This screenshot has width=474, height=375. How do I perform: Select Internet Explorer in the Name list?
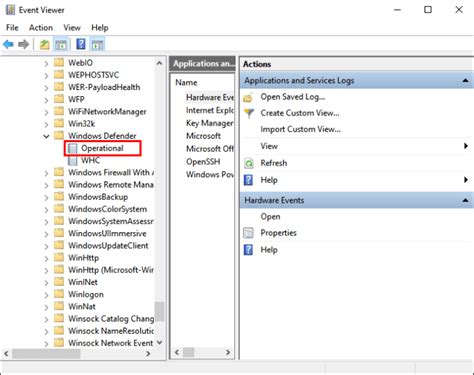point(210,110)
